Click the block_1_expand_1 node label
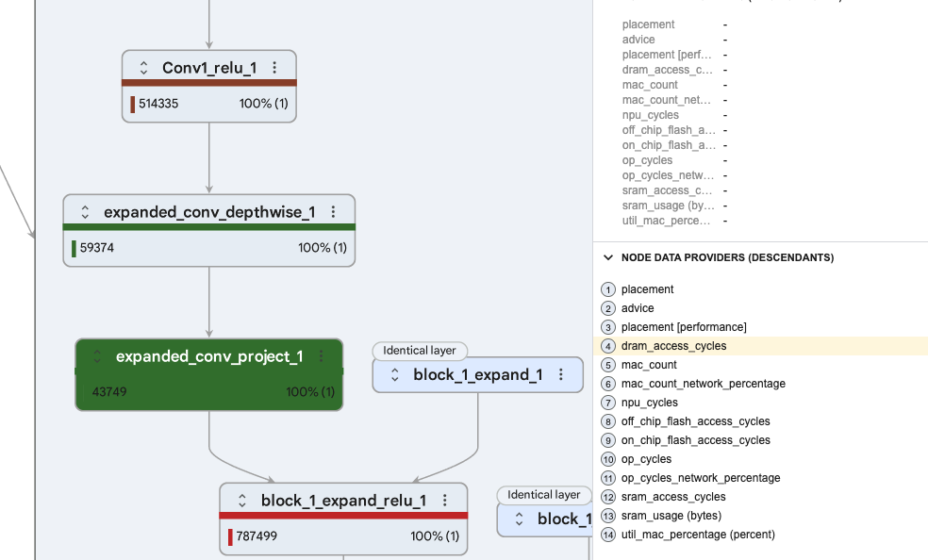The width and height of the screenshot is (928, 560). [477, 375]
